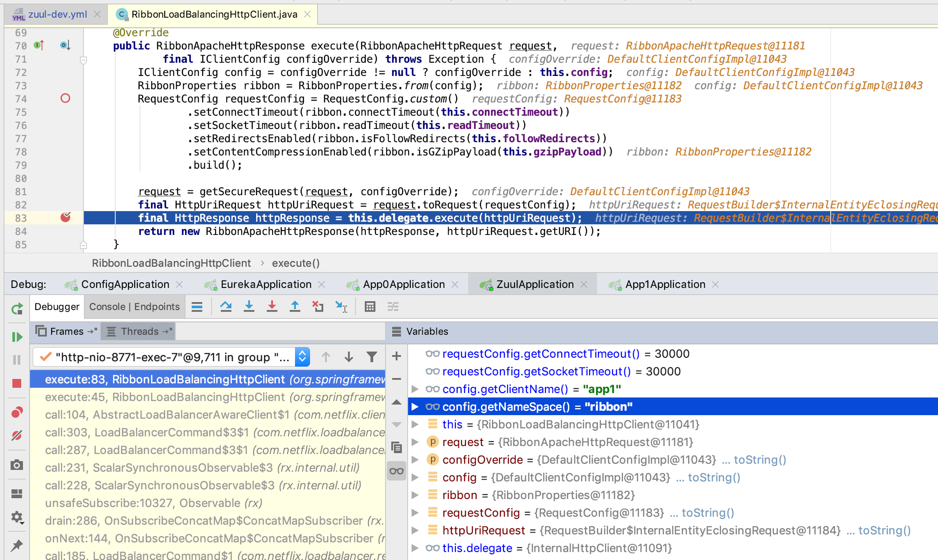This screenshot has width=938, height=560.
Task: Open debugger settings gear icon
Action: [x=17, y=517]
